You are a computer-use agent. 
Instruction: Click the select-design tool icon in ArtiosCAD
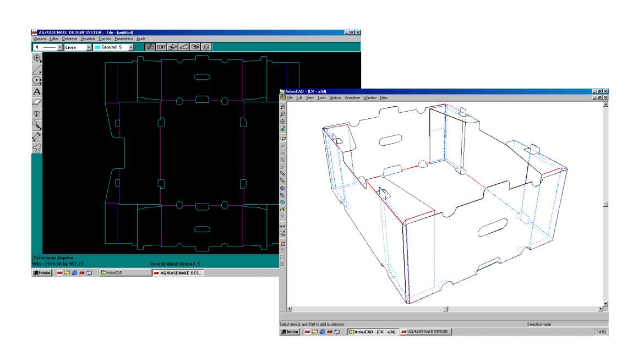[x=282, y=138]
